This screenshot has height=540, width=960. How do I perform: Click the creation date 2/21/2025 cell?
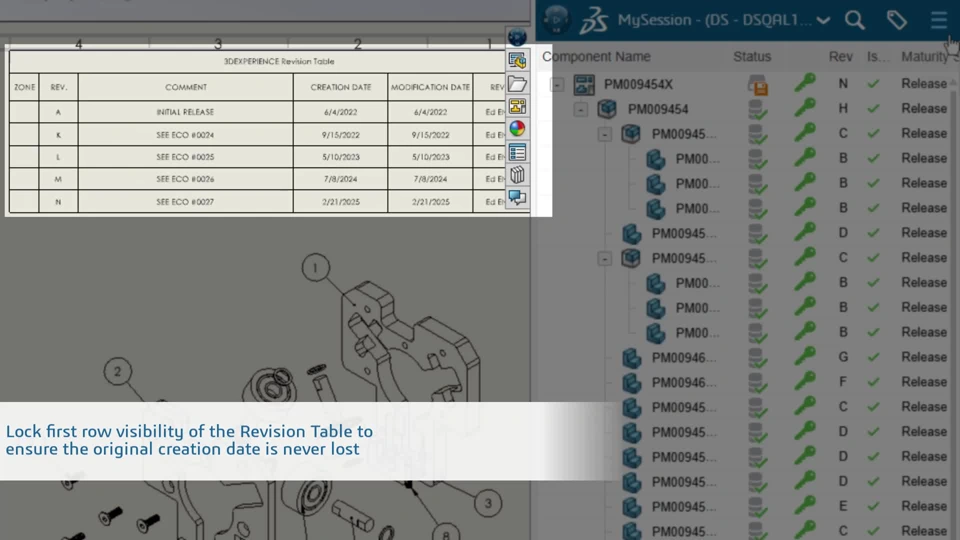(340, 201)
